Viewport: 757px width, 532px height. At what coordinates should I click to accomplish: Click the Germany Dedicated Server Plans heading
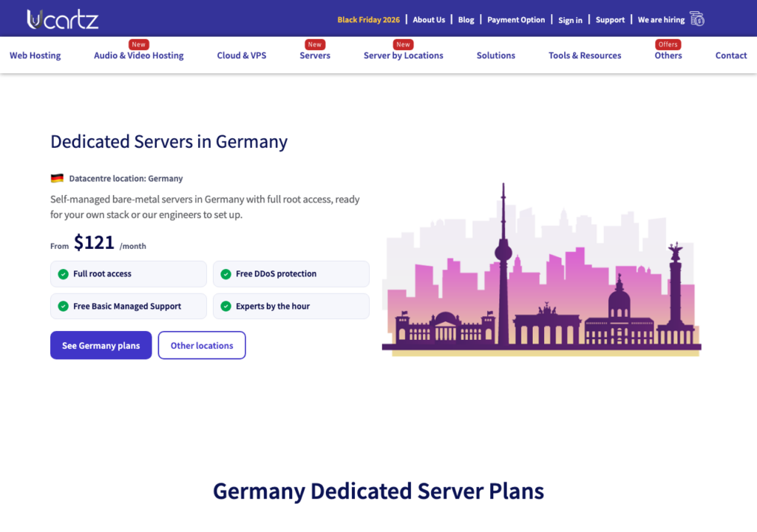378,491
